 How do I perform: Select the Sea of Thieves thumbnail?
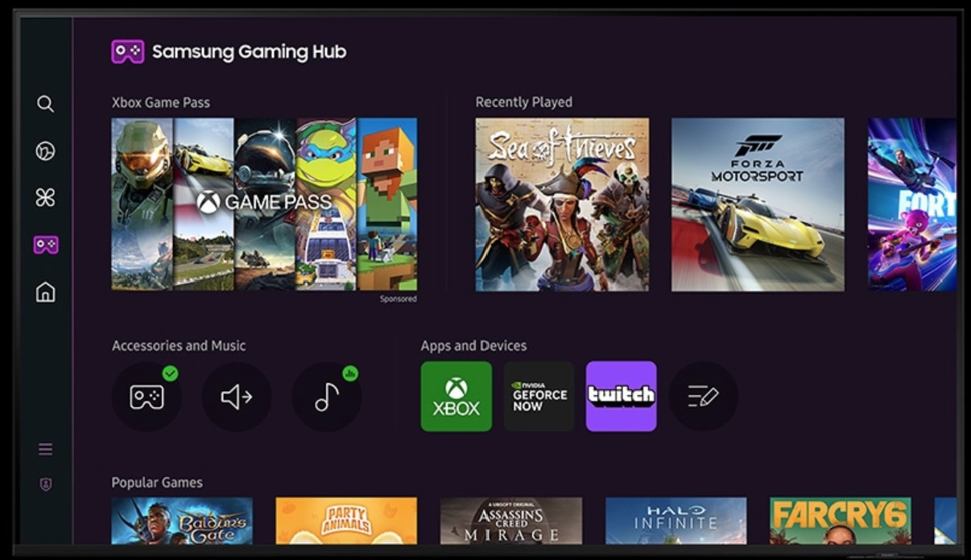tap(562, 204)
